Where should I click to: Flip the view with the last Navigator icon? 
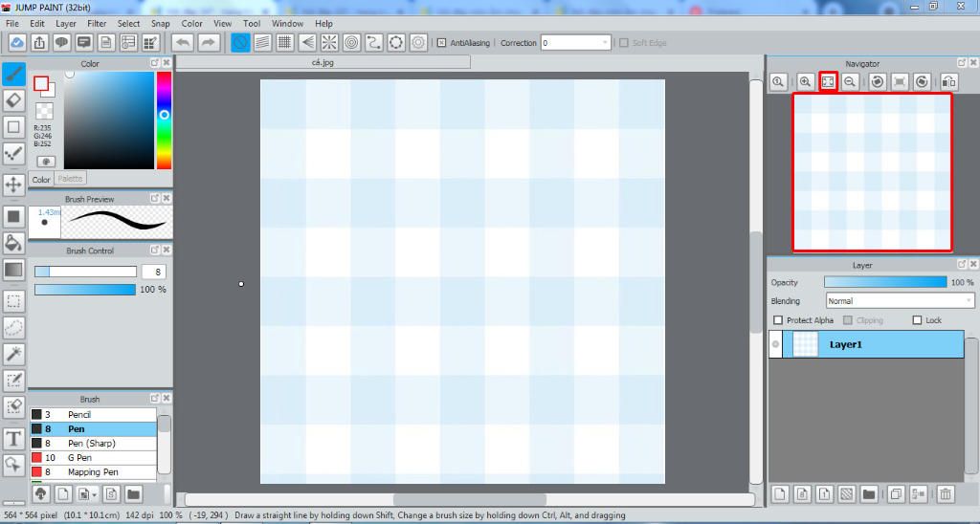[x=948, y=82]
